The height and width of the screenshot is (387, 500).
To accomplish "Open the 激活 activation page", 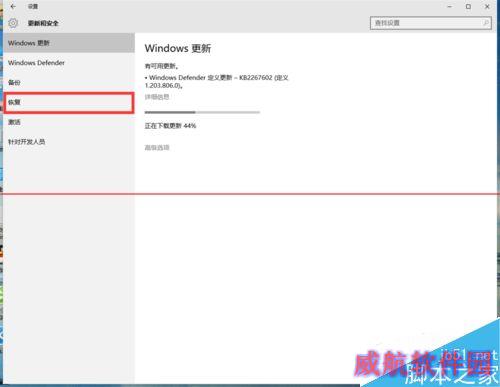I will (69, 122).
